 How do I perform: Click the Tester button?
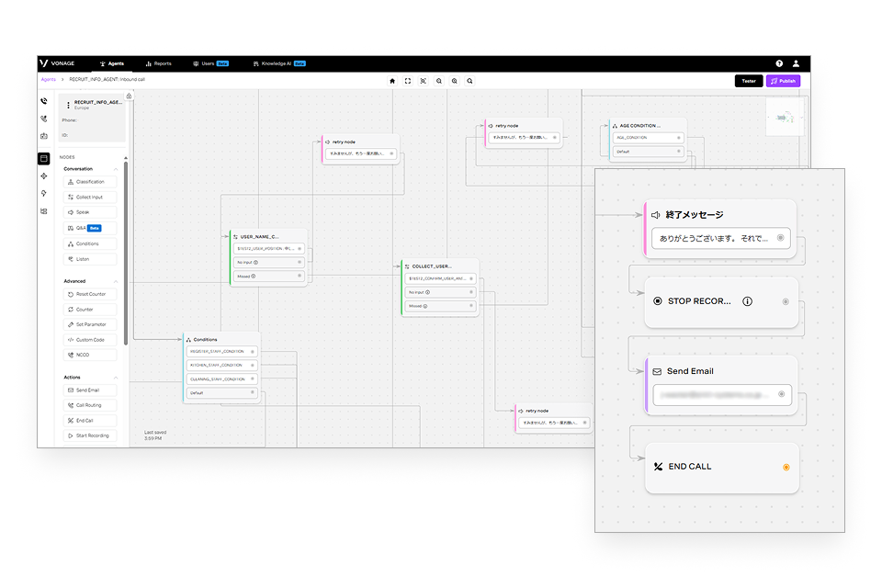pyautogui.click(x=749, y=81)
